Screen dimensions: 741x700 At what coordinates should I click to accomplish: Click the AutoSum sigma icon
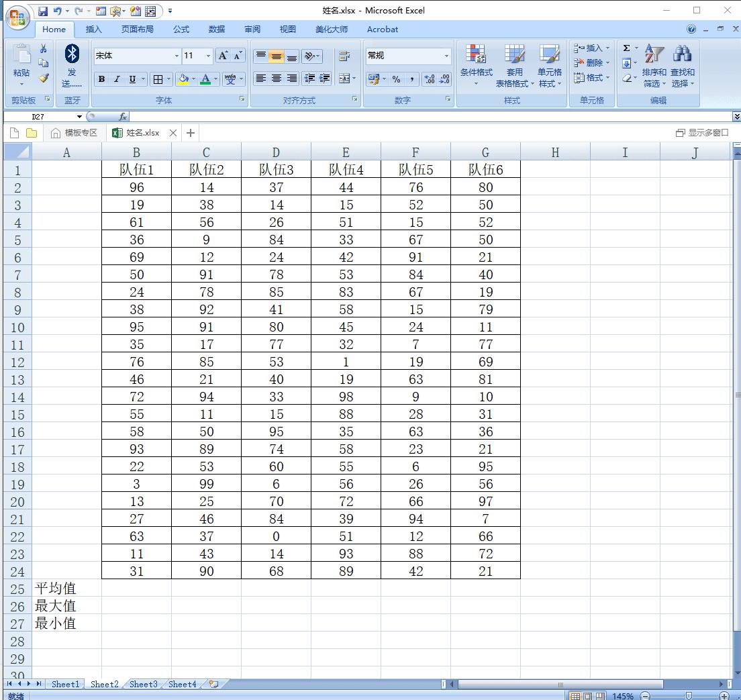click(x=626, y=48)
